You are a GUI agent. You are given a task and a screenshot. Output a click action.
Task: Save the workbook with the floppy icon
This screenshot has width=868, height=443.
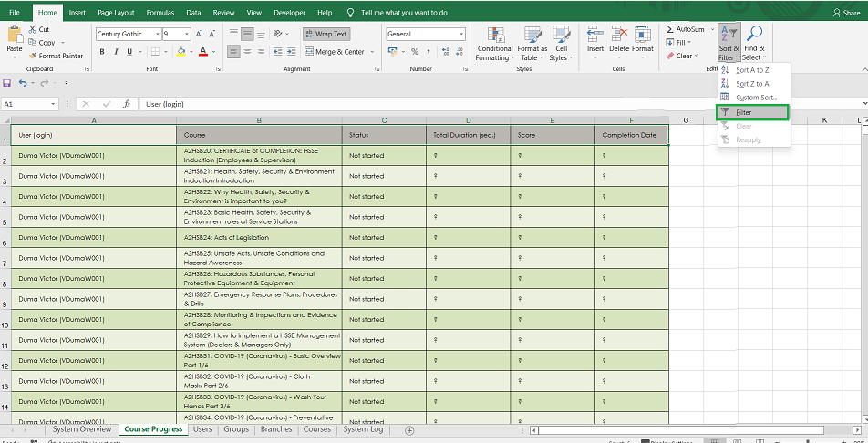tap(7, 83)
